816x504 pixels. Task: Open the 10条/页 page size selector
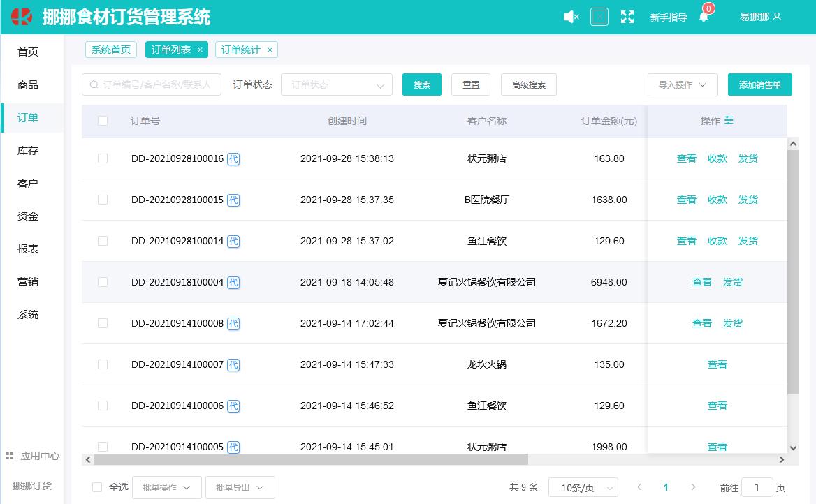pos(583,487)
